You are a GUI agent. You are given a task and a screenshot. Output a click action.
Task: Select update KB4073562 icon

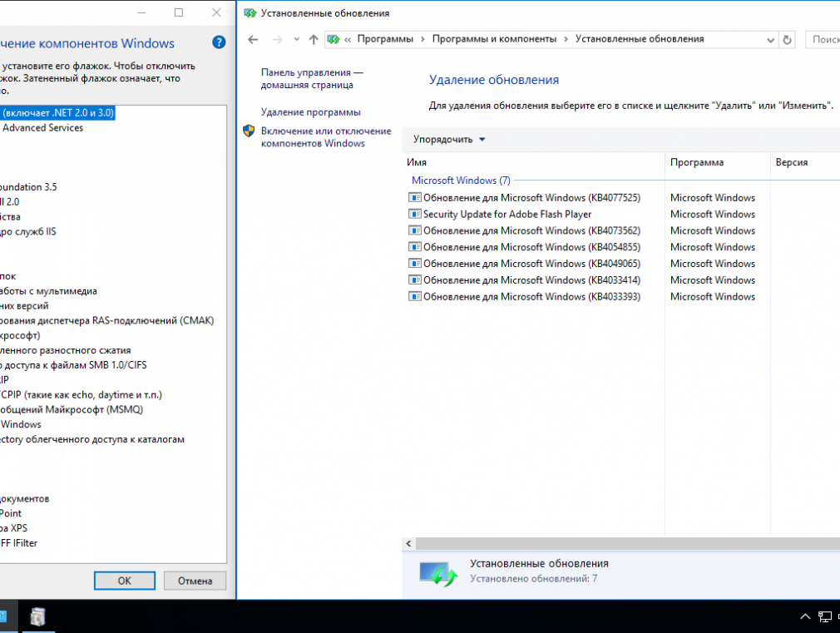point(415,230)
